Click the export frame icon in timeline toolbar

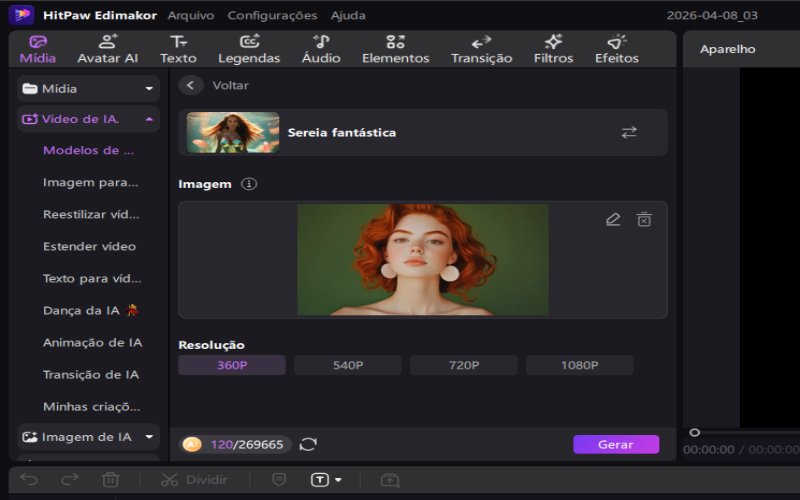[390, 480]
